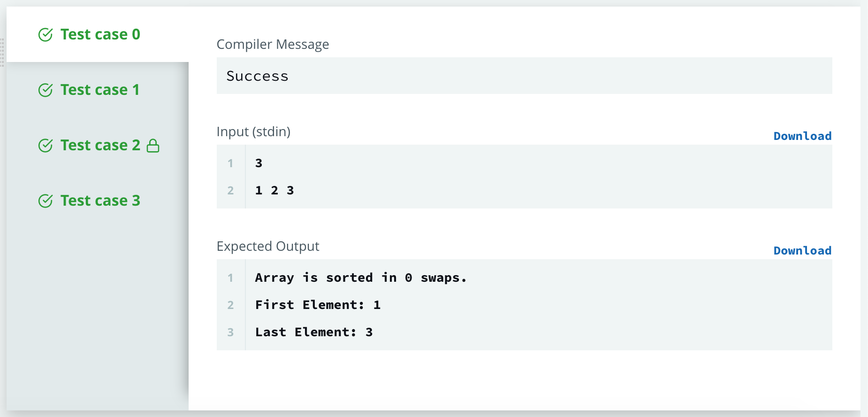Click the green checkmark icon for Test case 2
This screenshot has height=417, width=868.
tap(46, 146)
